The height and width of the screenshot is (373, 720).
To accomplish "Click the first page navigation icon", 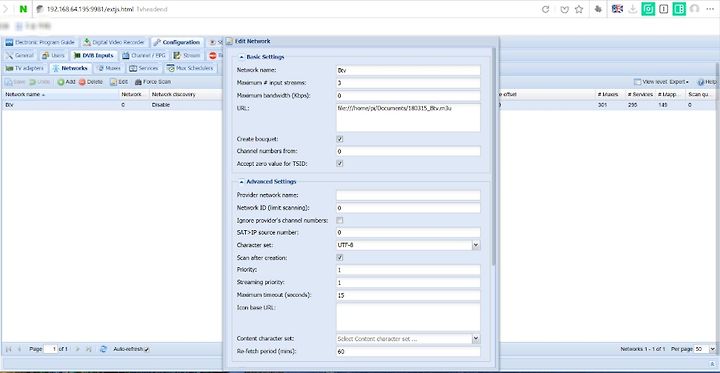I will pyautogui.click(x=8, y=349).
